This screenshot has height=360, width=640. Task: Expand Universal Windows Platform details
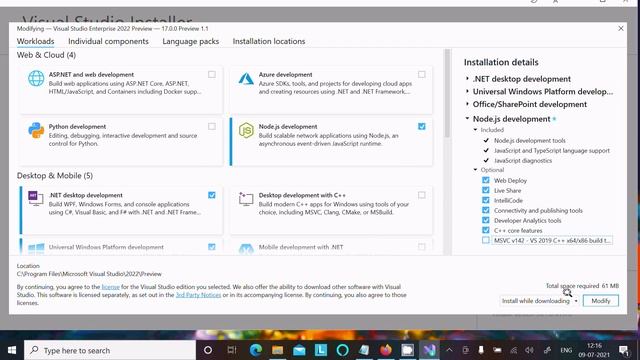pos(467,91)
